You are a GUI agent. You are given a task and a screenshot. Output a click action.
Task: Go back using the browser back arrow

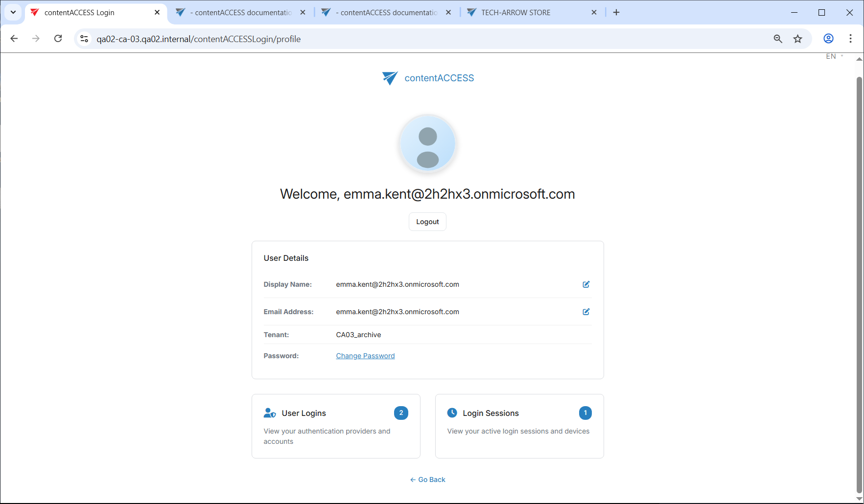click(x=14, y=39)
